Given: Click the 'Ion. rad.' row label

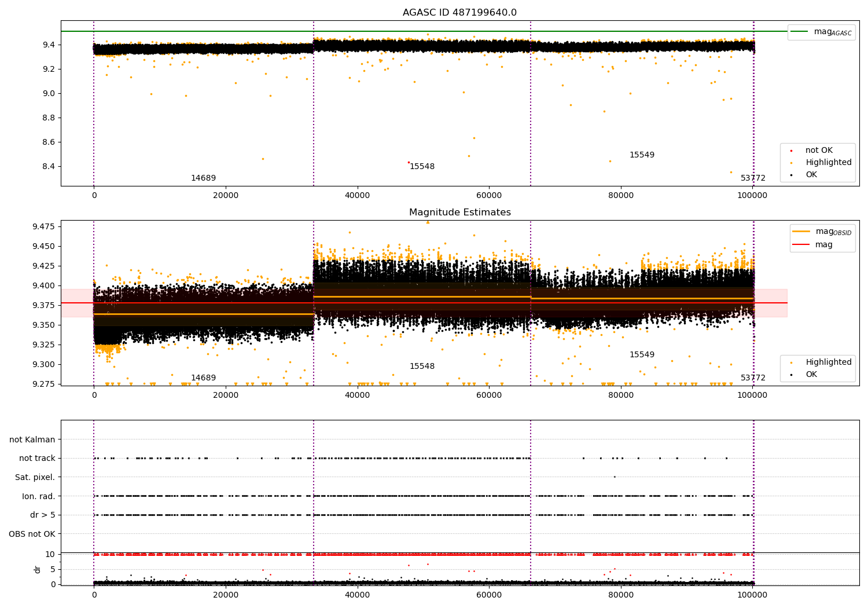Looking at the screenshot, I should (39, 496).
